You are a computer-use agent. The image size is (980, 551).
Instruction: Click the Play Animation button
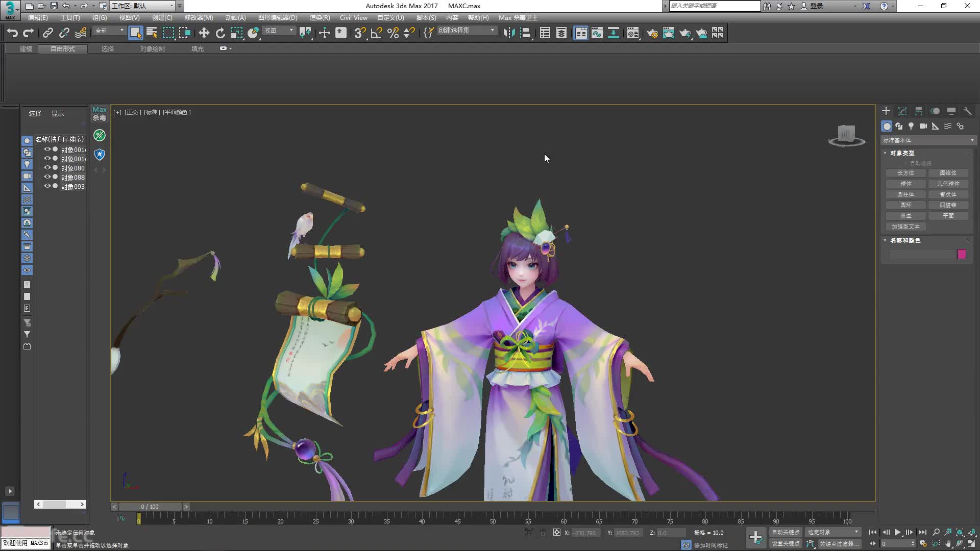point(897,532)
